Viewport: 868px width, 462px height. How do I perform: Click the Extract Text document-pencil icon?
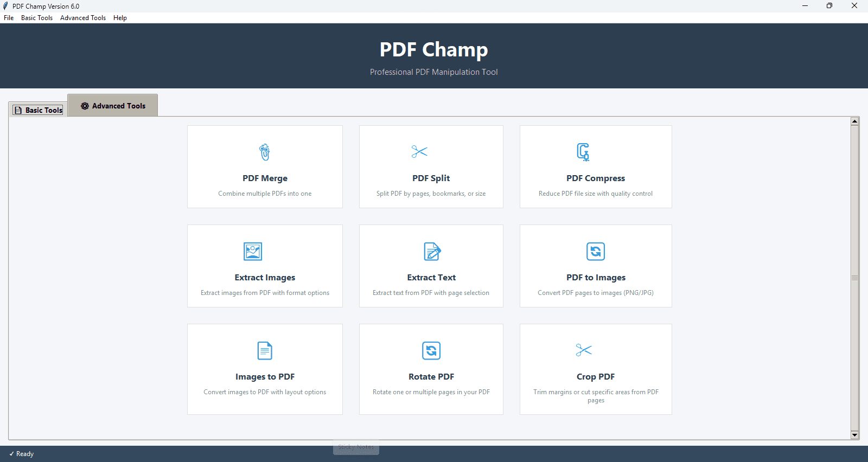coord(432,252)
